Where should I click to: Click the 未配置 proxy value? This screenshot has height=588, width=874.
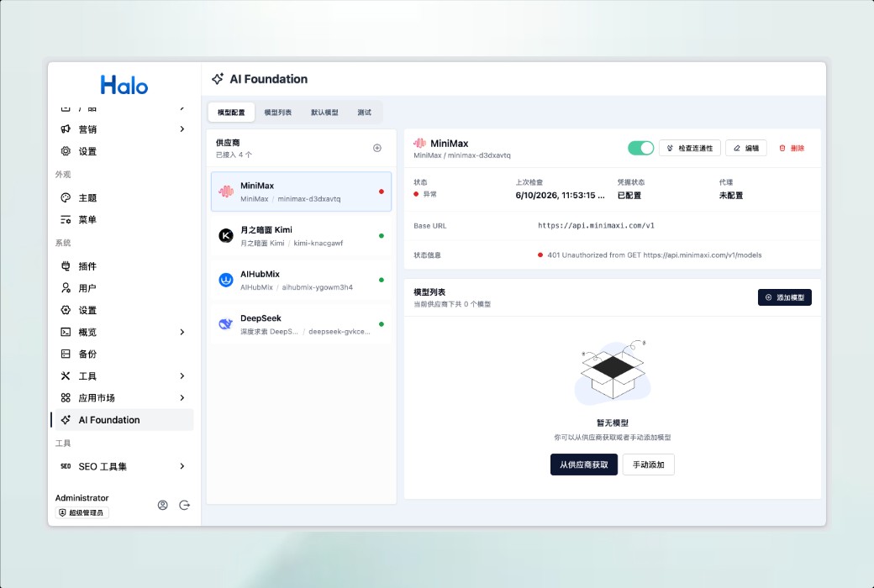click(731, 195)
